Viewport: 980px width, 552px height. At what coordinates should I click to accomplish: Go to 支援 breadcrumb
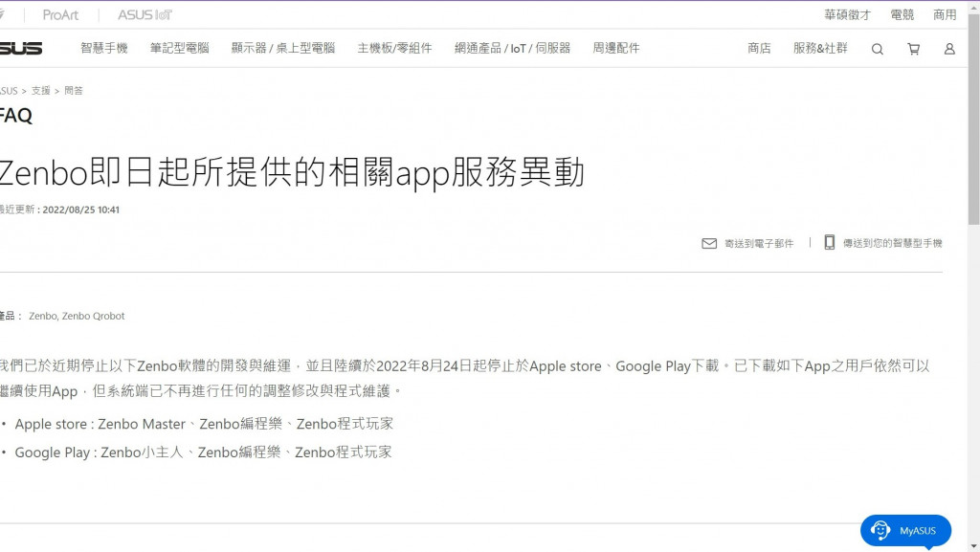40,91
